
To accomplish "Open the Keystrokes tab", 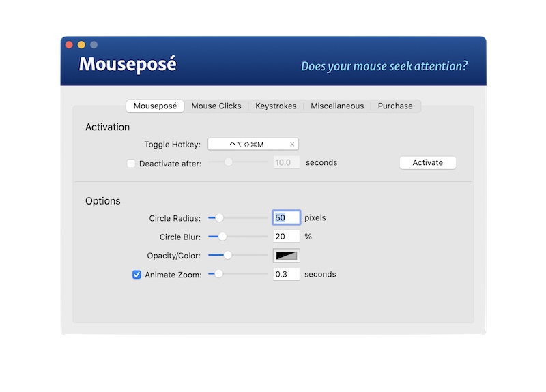I will [276, 106].
